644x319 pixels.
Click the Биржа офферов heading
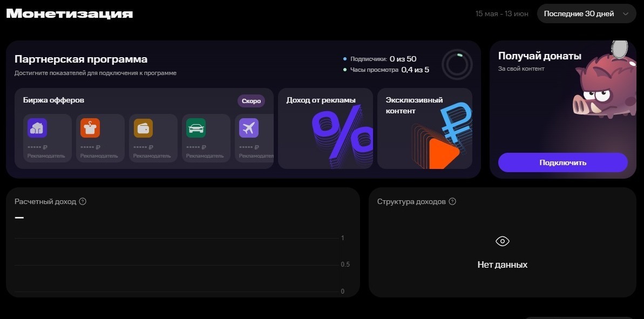pos(53,100)
